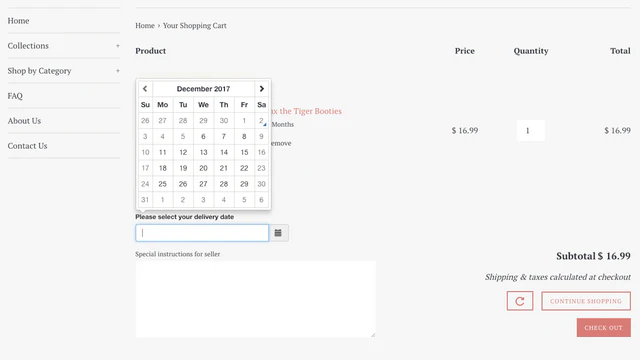Select December 14 in calendar
This screenshot has height=360, width=640.
224,152
